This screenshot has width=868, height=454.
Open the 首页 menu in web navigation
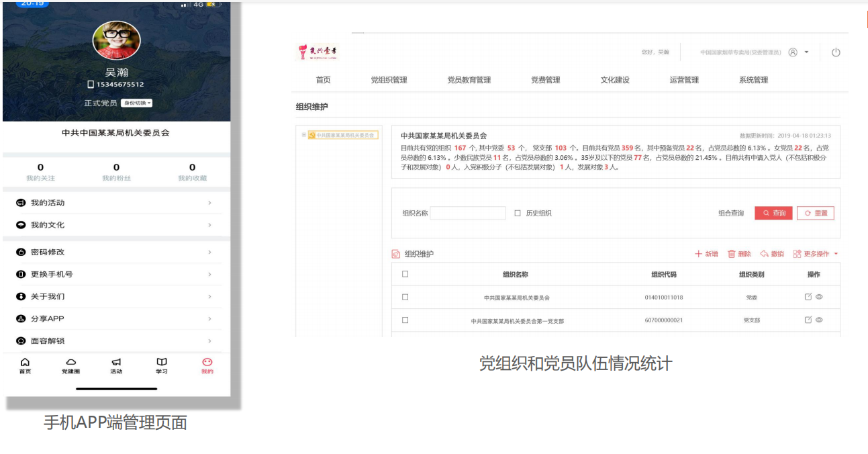[x=323, y=80]
